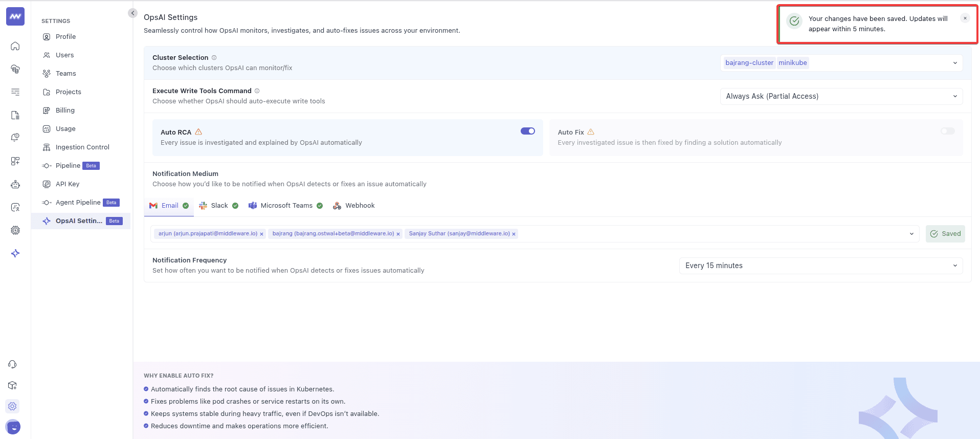The width and height of the screenshot is (980, 439).
Task: Collapse the settings sidebar
Action: (132, 13)
